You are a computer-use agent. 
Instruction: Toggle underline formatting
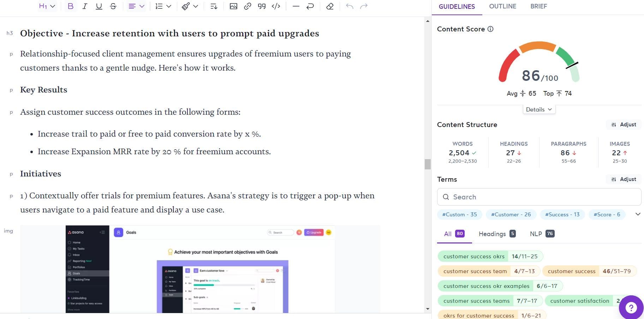click(x=99, y=6)
